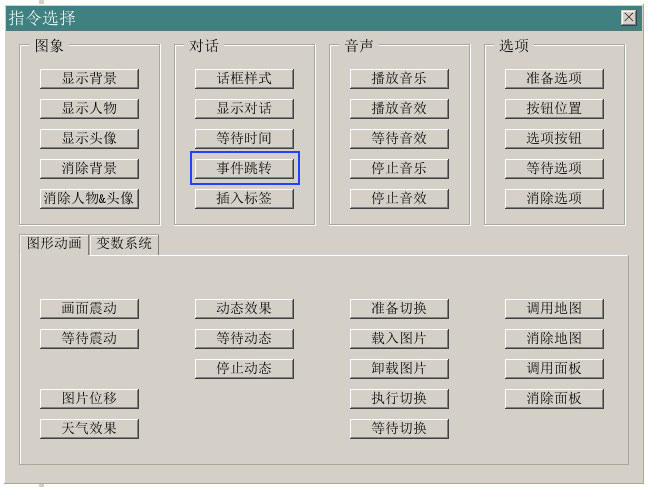Switch to the 图形动画 tab
This screenshot has width=648, height=487.
54,244
